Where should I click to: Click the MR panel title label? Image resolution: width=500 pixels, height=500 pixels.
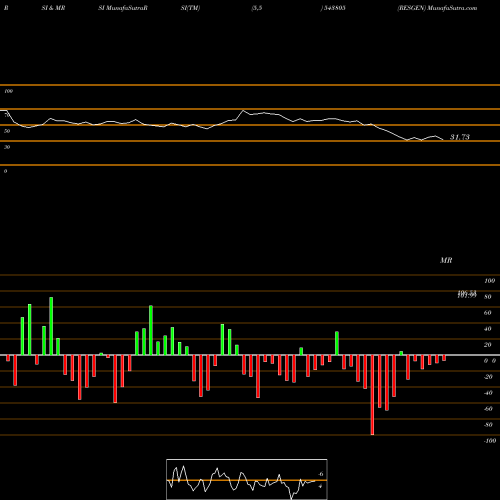click(446, 260)
